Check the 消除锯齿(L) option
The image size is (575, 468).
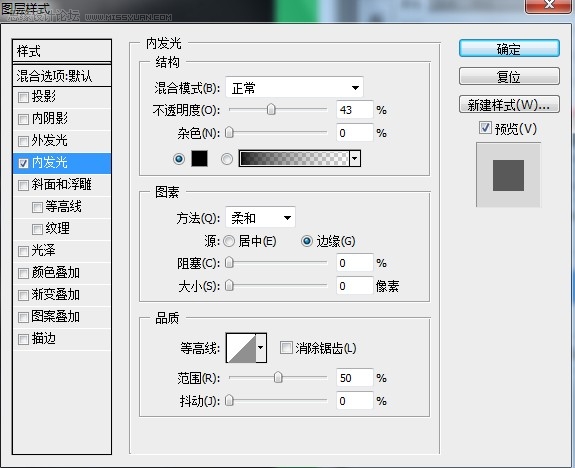coord(286,347)
